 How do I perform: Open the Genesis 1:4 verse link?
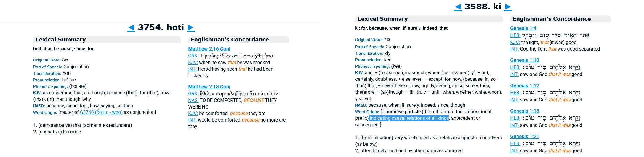pos(523,28)
